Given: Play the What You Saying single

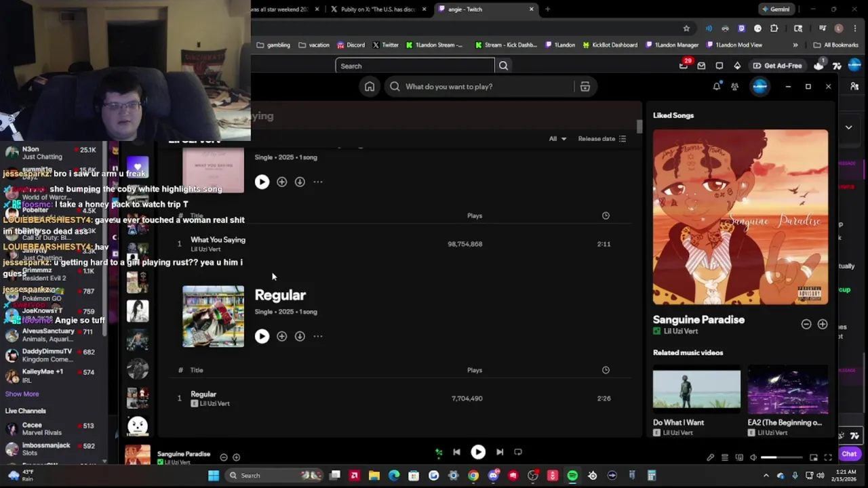Looking at the screenshot, I should tap(262, 182).
